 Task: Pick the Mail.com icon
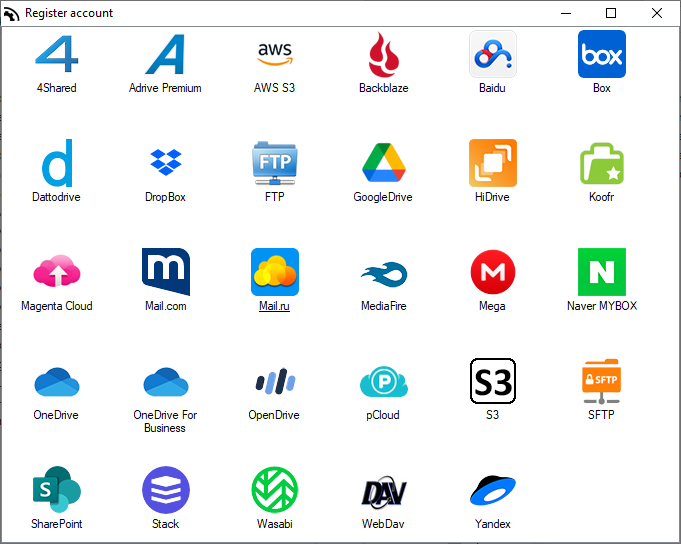pos(166,272)
